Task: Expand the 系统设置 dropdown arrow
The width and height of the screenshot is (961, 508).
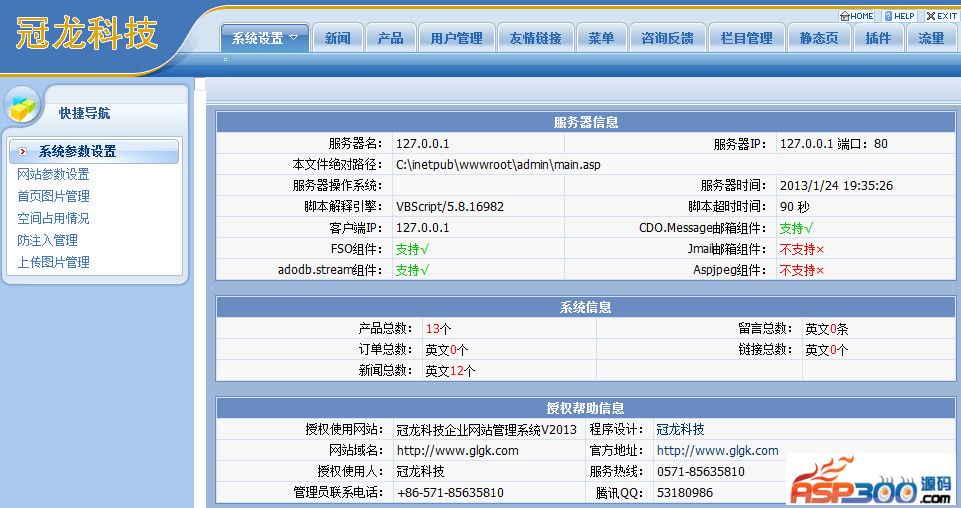Action: (294, 38)
